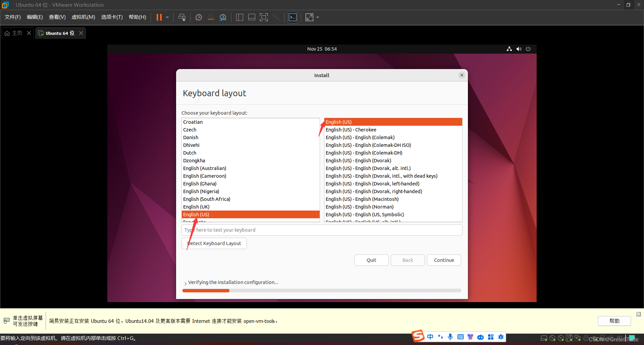Choose the English (US, Symbolic) variant
Image resolution: width=644 pixels, height=345 pixels.
tap(393, 215)
